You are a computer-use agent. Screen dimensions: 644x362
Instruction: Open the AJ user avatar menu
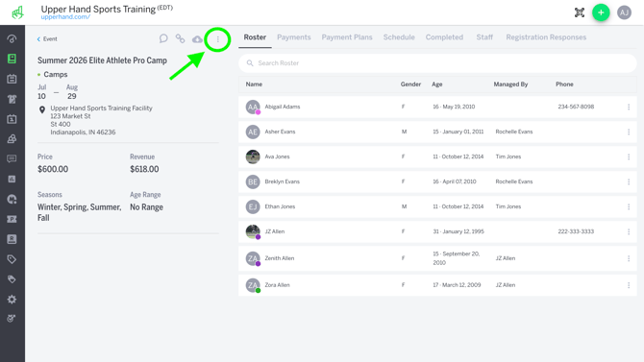click(624, 12)
